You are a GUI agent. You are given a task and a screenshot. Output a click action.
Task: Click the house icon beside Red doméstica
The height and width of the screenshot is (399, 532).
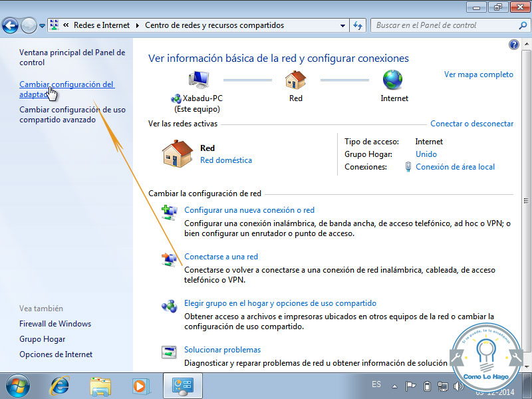coord(178,153)
